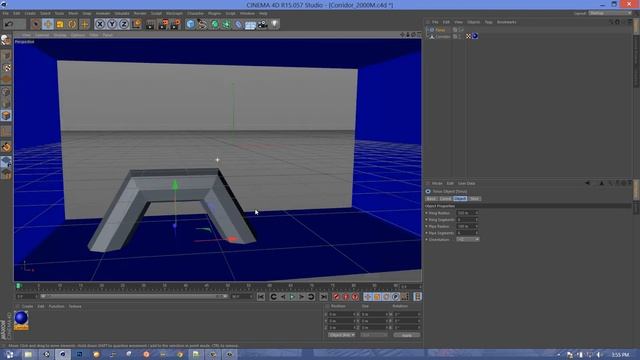Open the floor and scene objects icon
Image resolution: width=640 pixels, height=360 pixels.
tap(250, 24)
